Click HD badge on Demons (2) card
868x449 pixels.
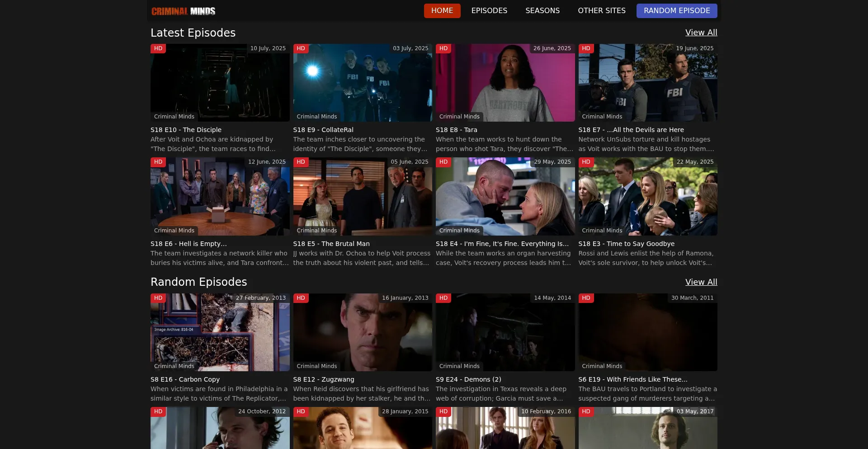[x=443, y=298]
